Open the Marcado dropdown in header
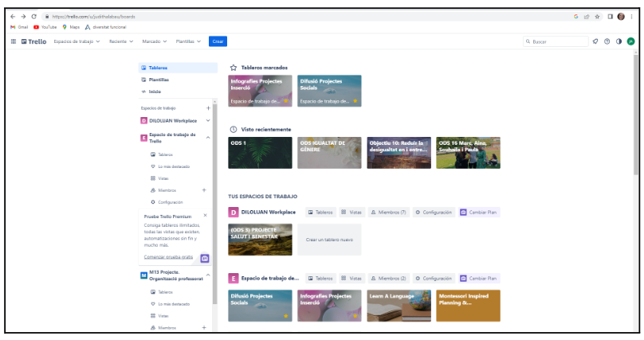The width and height of the screenshot is (644, 340). 154,41
